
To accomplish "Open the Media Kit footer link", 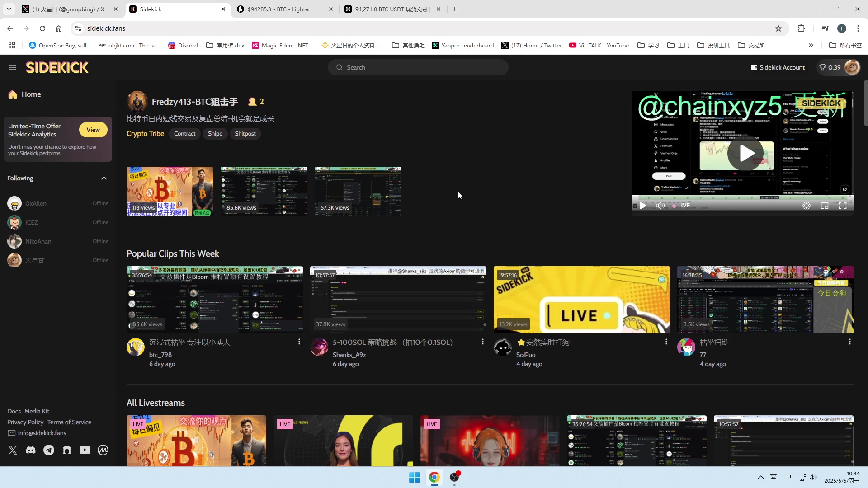I will click(x=37, y=411).
